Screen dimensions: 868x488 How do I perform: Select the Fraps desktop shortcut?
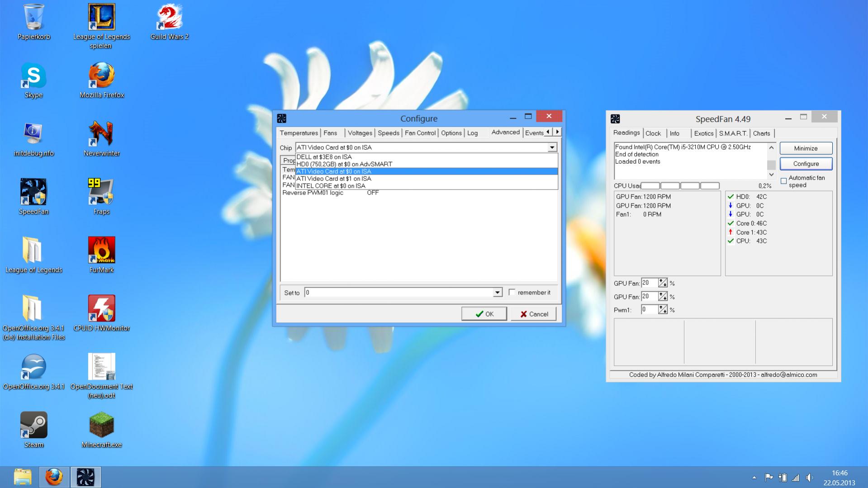tap(101, 197)
